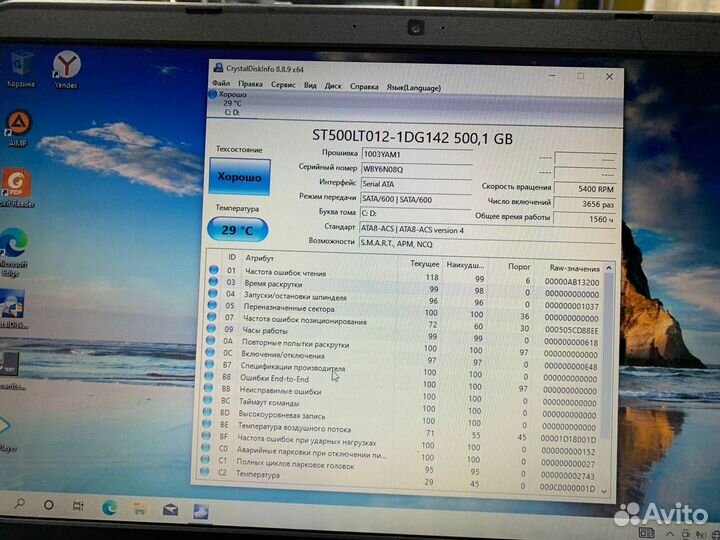Click total work time 1560 ч
The height and width of the screenshot is (540, 720).
[585, 219]
